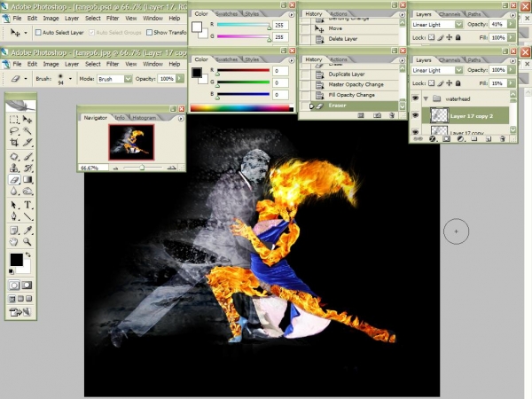Screen dimensions: 532x399
Task: Hide Layer 17 copy 2
Action: pos(415,115)
